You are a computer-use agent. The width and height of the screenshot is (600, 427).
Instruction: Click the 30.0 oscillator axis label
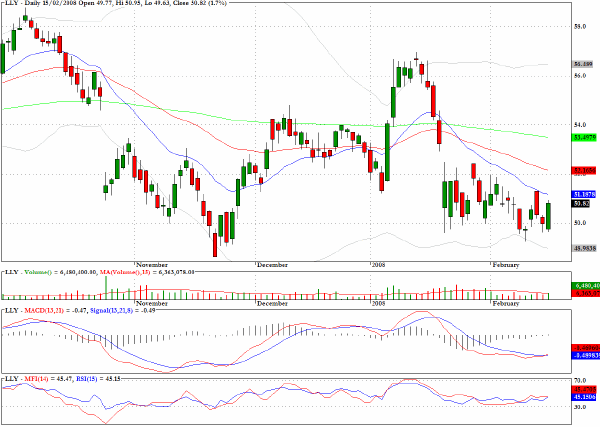(x=580, y=407)
